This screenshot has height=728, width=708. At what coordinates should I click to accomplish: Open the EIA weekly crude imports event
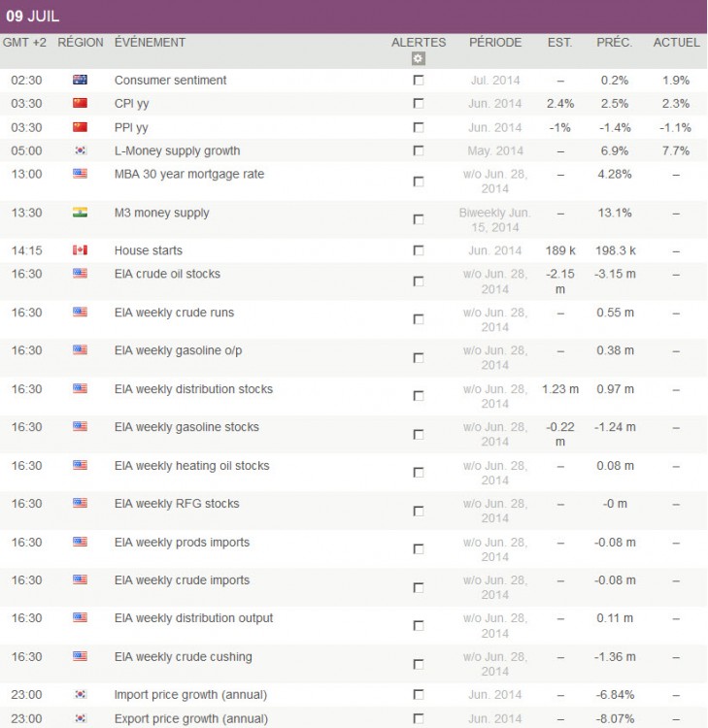click(182, 580)
